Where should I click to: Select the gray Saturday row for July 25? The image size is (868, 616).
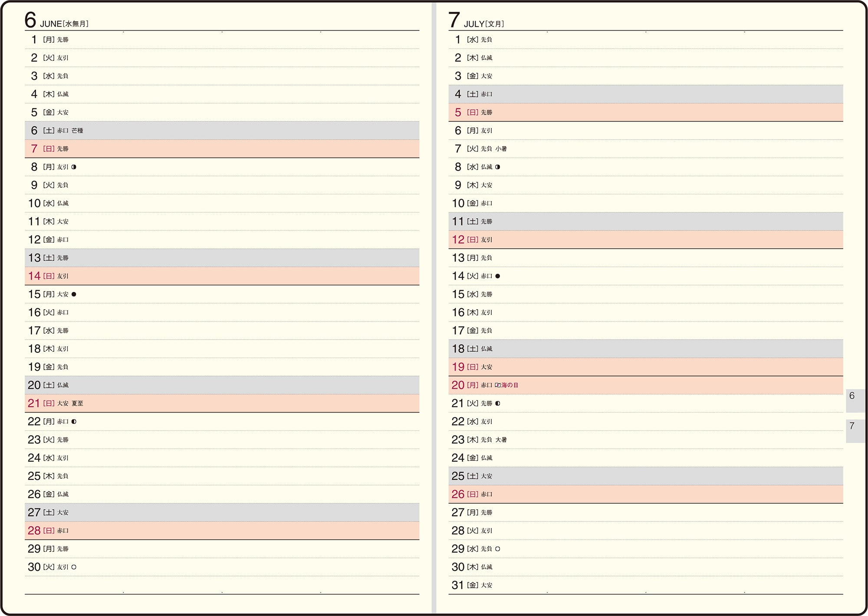646,476
